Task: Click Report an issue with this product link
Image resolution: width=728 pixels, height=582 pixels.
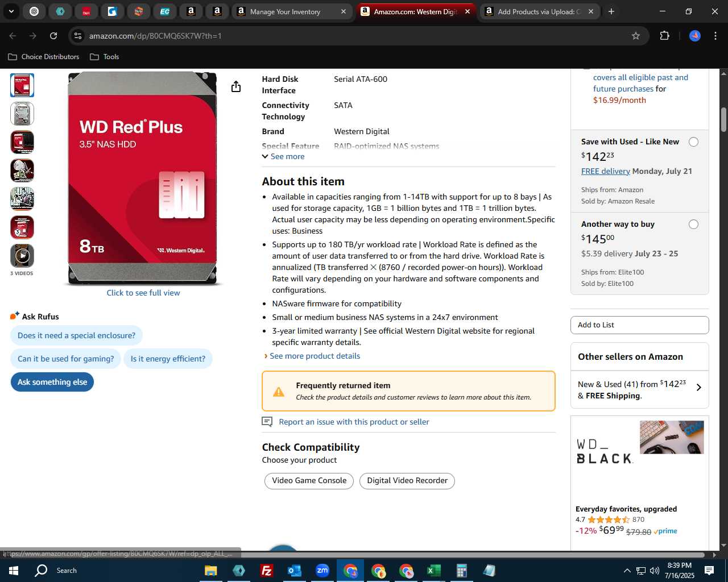Action: click(x=354, y=422)
